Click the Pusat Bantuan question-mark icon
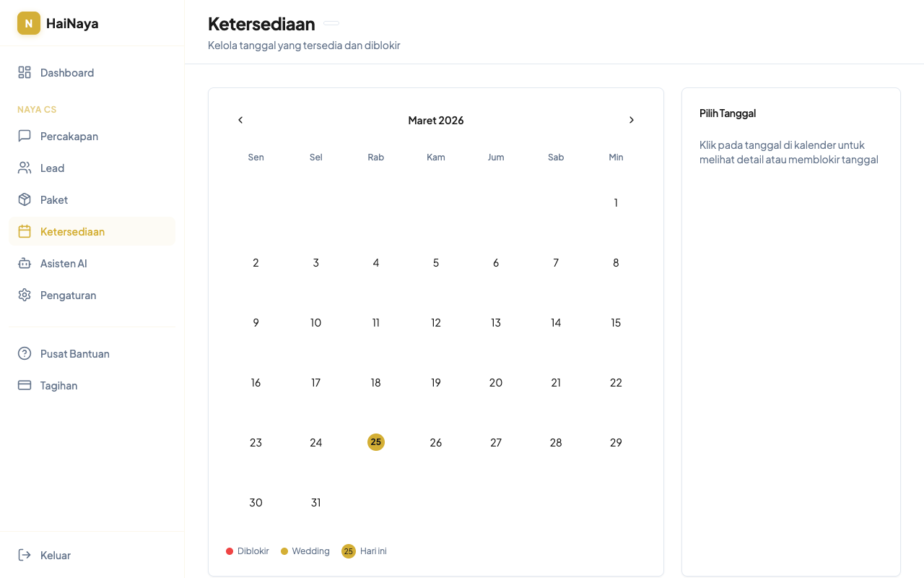924x578 pixels. tap(25, 353)
